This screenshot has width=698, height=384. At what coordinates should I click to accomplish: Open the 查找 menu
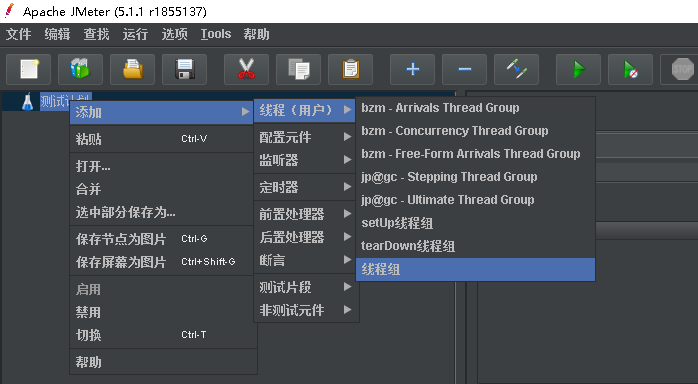click(x=97, y=34)
